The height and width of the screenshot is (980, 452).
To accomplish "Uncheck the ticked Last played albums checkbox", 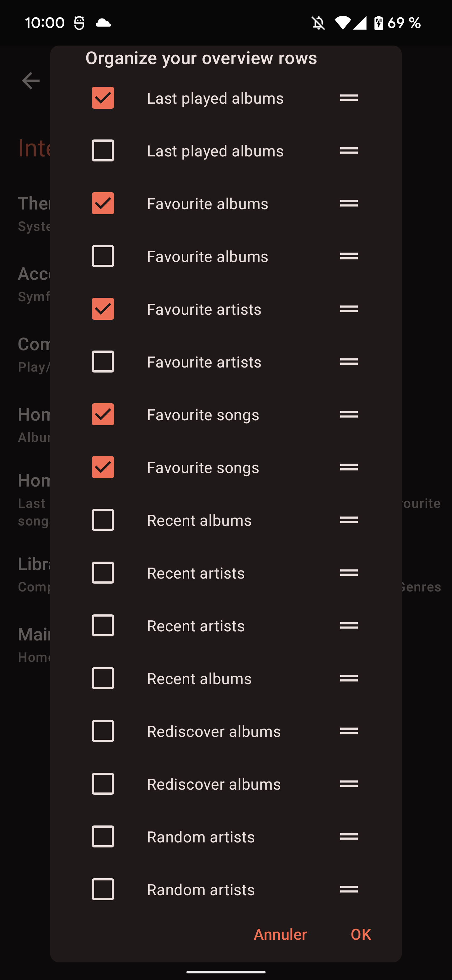I will pos(103,98).
